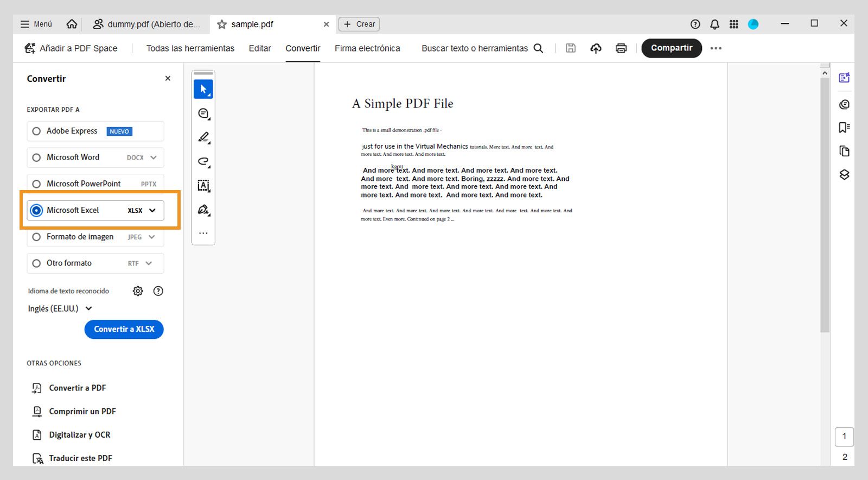Click the "A Simple PDF File" heading
The width and height of the screenshot is (868, 480).
tap(403, 104)
